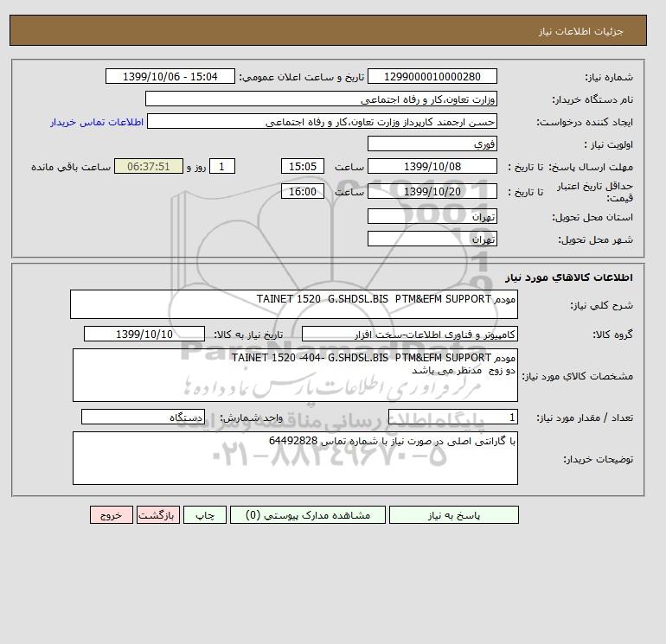
Task: Click the announcement date field 1399/10/06 - 15:04
Action: click(x=170, y=76)
